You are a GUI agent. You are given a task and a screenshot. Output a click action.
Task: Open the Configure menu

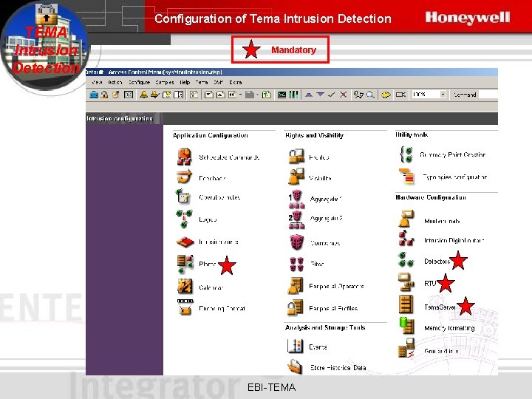point(139,83)
